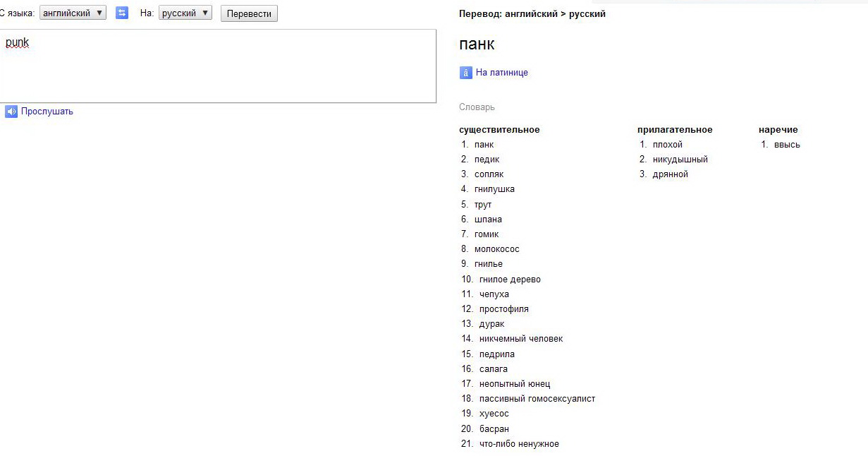
Task: Select adverb translation "ввысь"
Action: pos(787,145)
